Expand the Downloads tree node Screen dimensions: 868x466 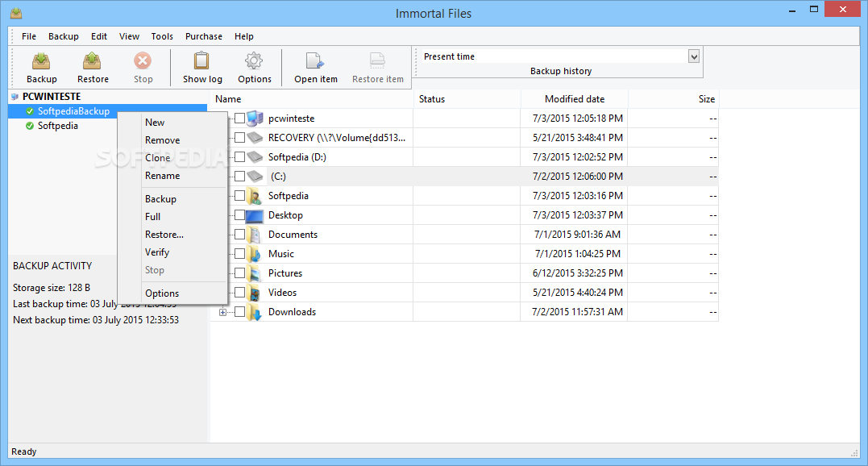[222, 312]
